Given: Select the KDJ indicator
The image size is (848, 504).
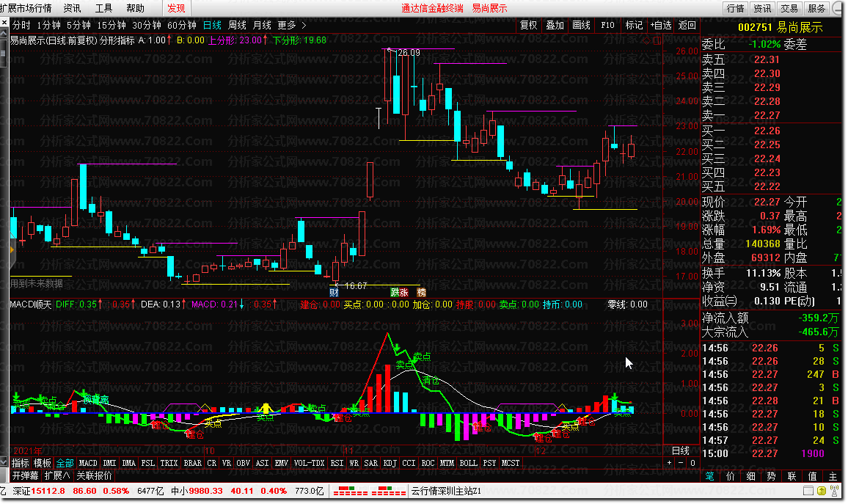Looking at the screenshot, I should 390,464.
